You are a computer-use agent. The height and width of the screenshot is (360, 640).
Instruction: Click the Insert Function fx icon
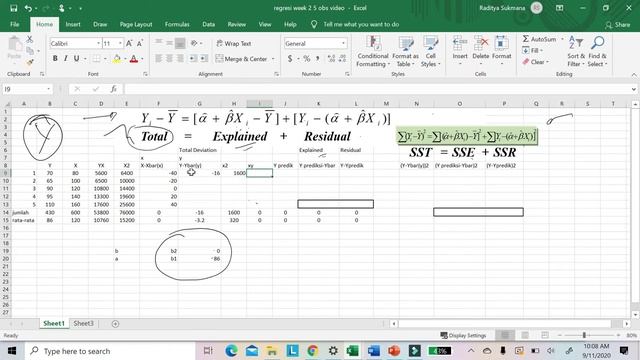tap(114, 89)
